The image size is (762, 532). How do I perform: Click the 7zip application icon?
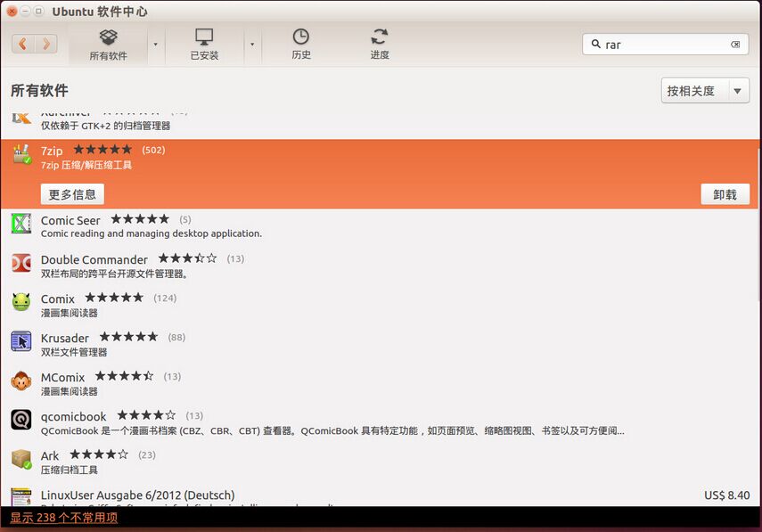coord(21,154)
